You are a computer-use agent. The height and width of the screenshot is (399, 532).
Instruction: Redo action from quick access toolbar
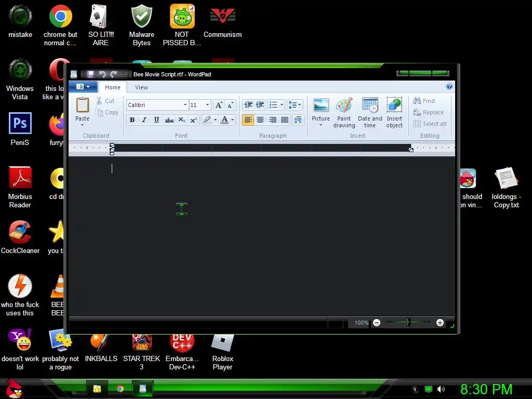click(113, 74)
